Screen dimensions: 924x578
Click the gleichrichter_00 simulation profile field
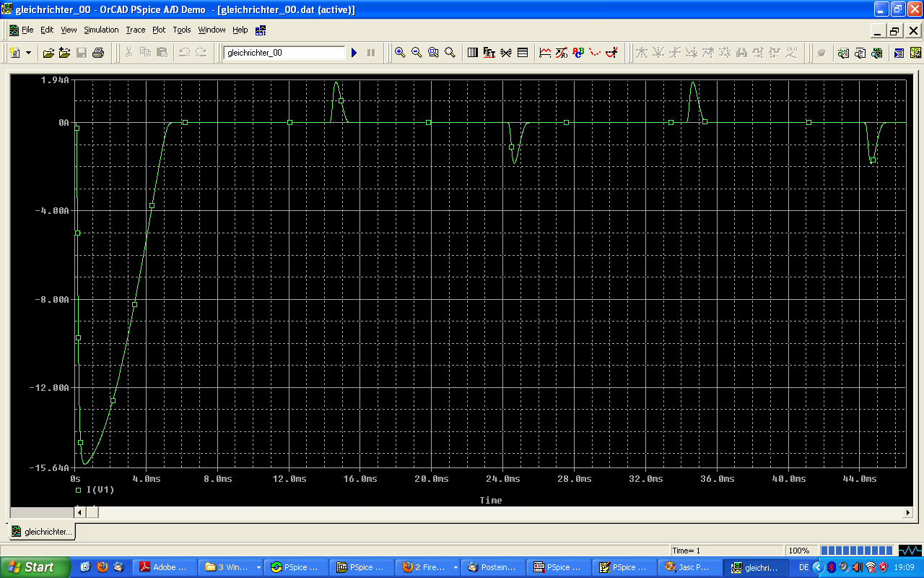coord(284,53)
